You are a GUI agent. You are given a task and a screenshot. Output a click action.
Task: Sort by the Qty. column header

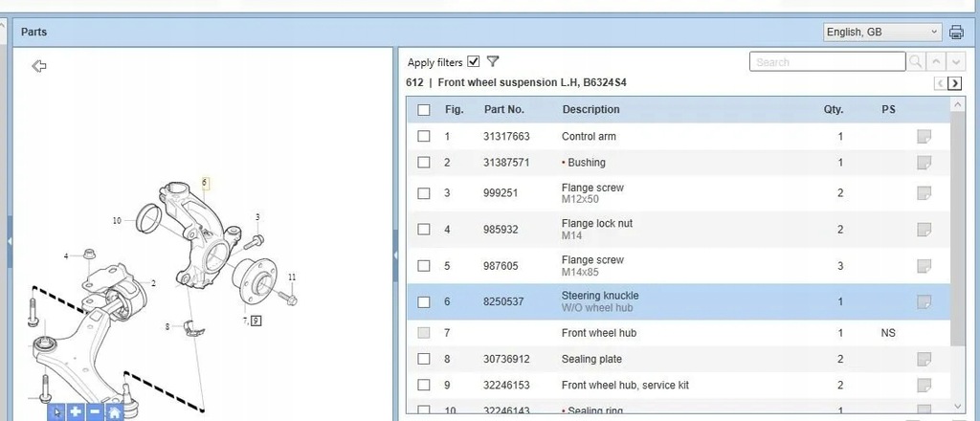(x=834, y=109)
